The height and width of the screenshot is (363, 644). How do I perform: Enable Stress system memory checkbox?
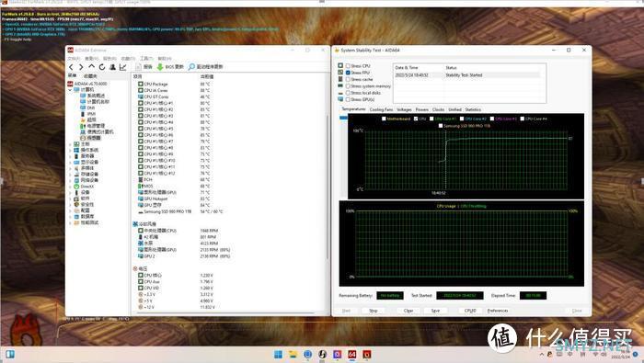pyautogui.click(x=348, y=86)
